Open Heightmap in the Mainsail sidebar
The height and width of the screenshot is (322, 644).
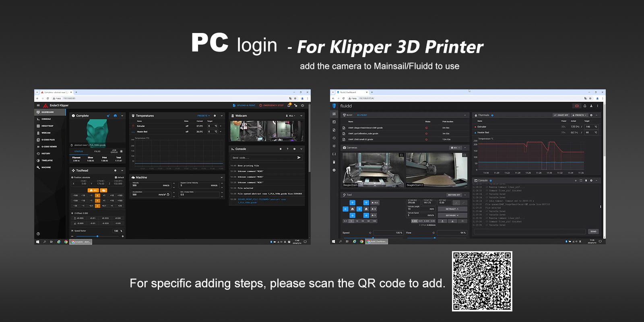47,126
